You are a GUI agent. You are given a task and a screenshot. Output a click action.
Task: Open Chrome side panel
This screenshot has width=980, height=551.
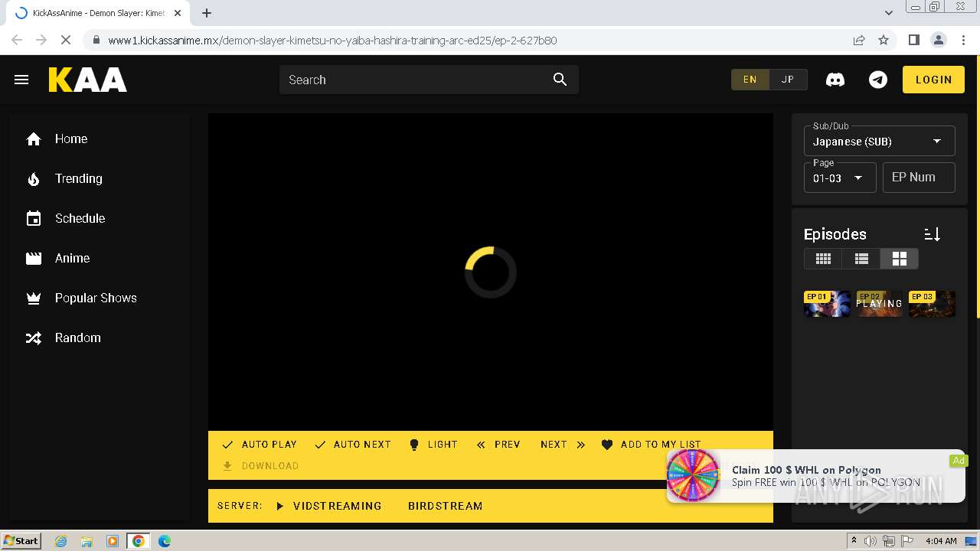click(x=913, y=40)
